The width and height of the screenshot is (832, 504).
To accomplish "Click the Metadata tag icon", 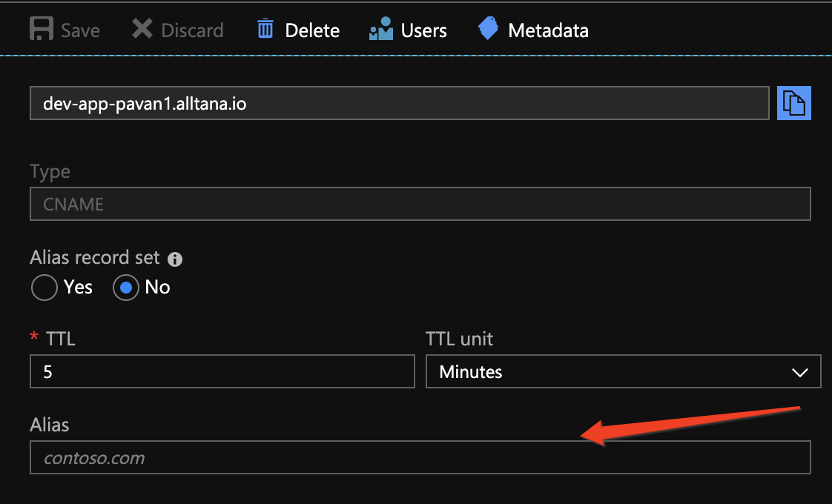I will tap(488, 28).
